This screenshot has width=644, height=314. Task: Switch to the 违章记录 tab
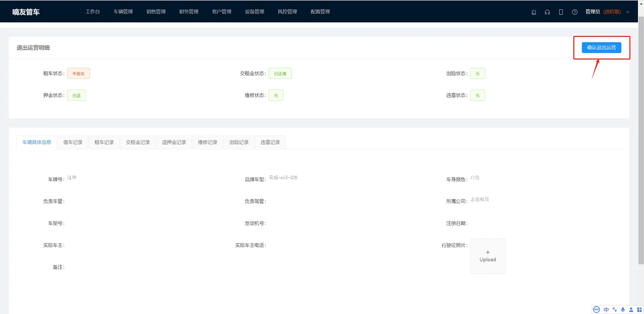click(x=270, y=142)
